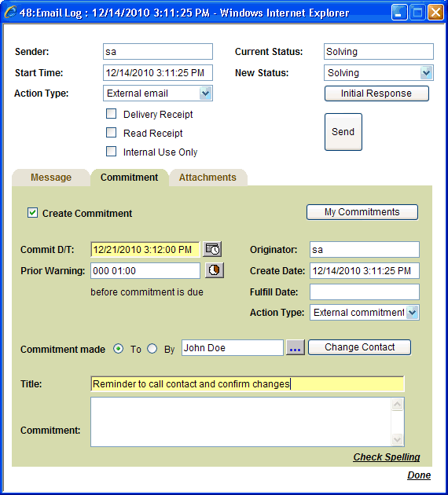The image size is (448, 495).
Task: Uncheck the Create Commitment checkbox
Action: [x=32, y=213]
